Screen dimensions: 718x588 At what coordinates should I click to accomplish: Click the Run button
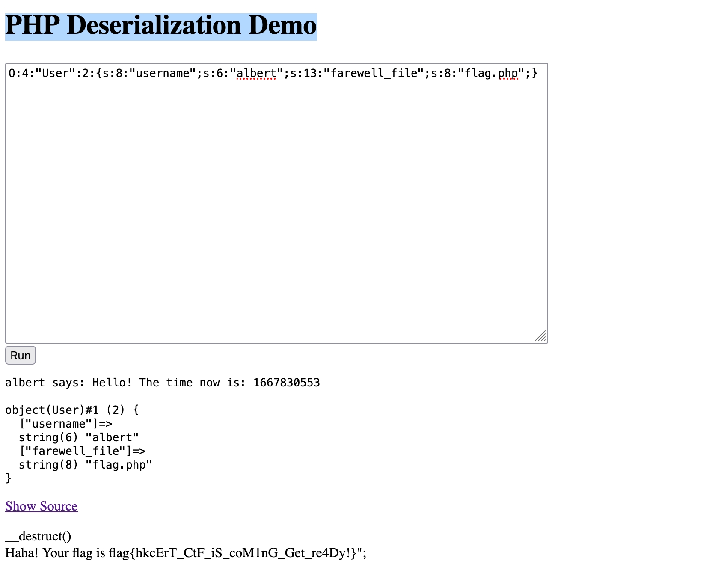[20, 356]
